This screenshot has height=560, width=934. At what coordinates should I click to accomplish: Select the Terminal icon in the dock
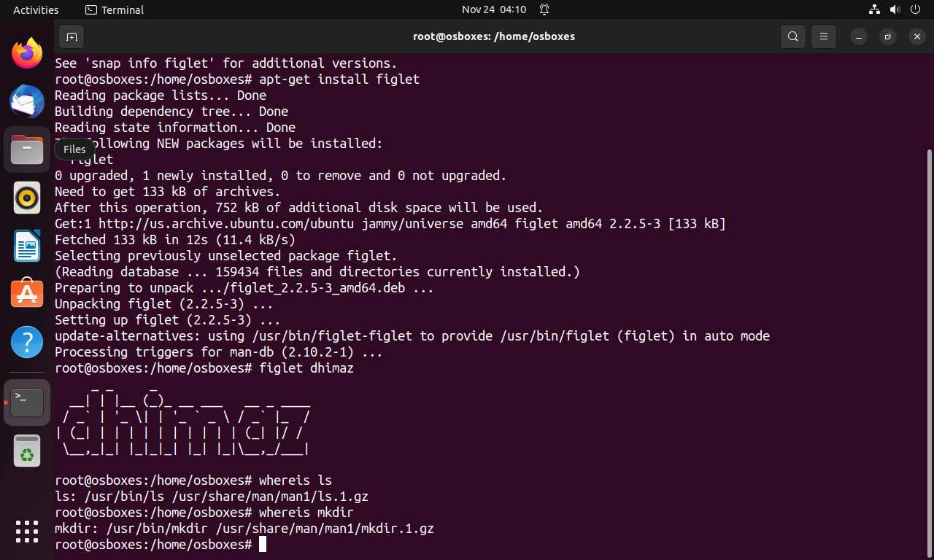pyautogui.click(x=27, y=402)
